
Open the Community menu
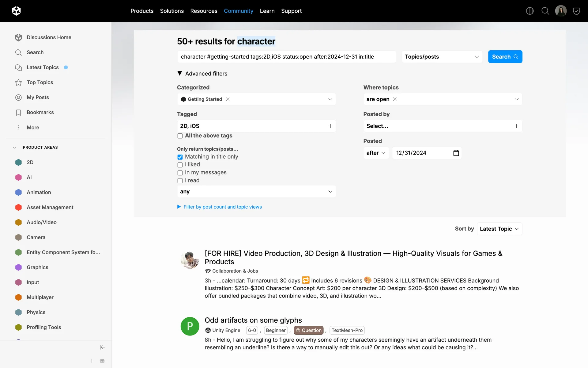click(238, 11)
